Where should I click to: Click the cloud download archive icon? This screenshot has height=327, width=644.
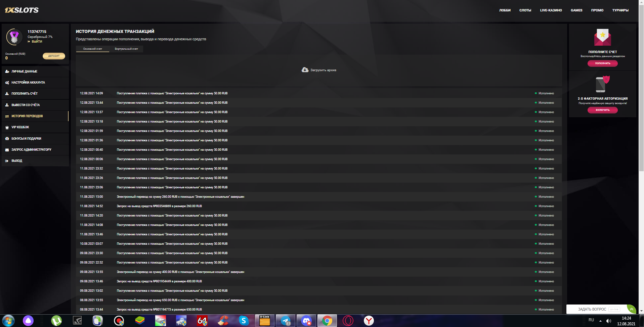(305, 70)
